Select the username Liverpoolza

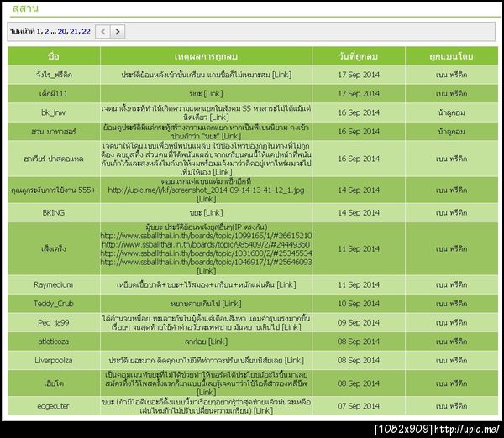click(x=54, y=361)
